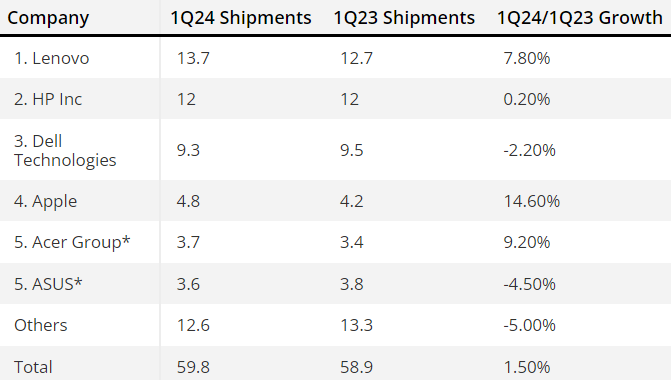Click the 1Q24 Shipments column header
The width and height of the screenshot is (671, 380).
tap(240, 18)
